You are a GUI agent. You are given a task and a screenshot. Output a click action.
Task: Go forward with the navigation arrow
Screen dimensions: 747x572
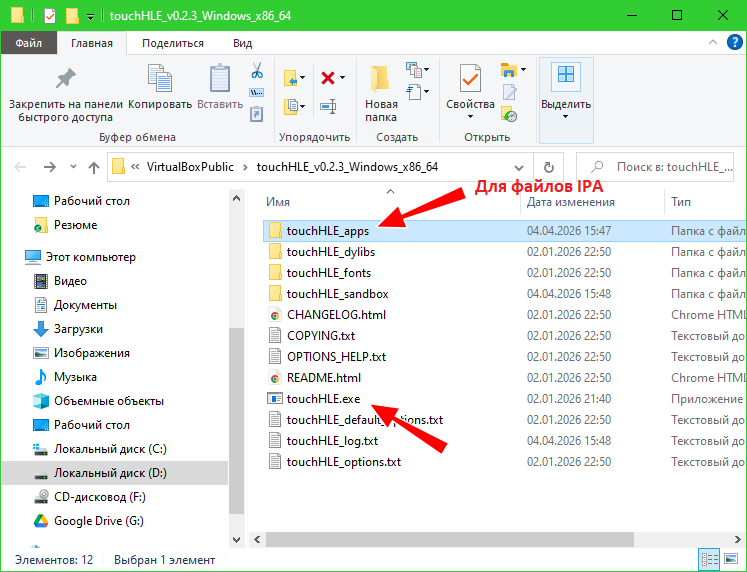[x=50, y=167]
